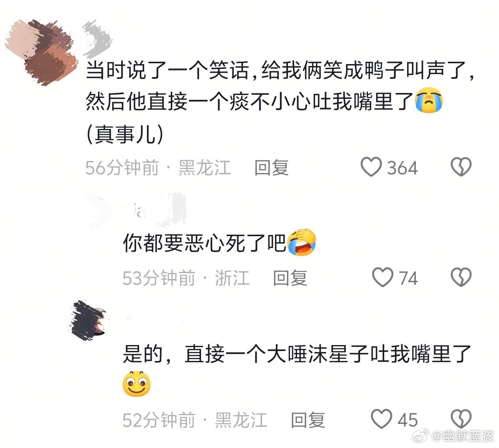Tap the 364 like count
The height and width of the screenshot is (448, 499).
point(402,168)
